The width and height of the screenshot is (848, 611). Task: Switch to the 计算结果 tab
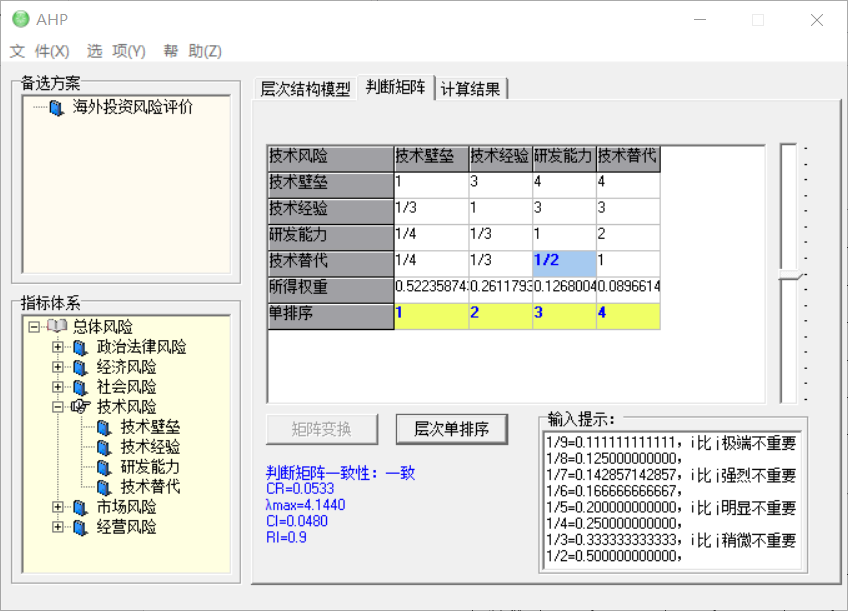pos(471,88)
